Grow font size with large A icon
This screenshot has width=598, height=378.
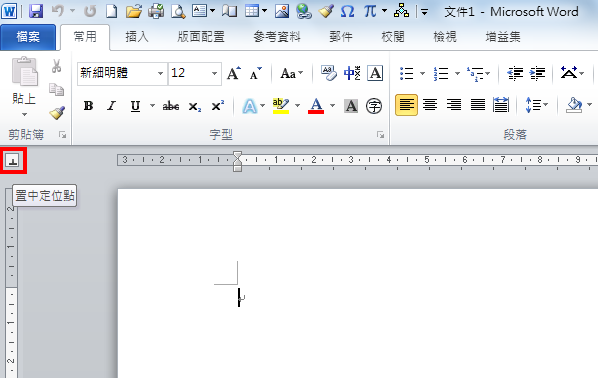click(x=234, y=73)
